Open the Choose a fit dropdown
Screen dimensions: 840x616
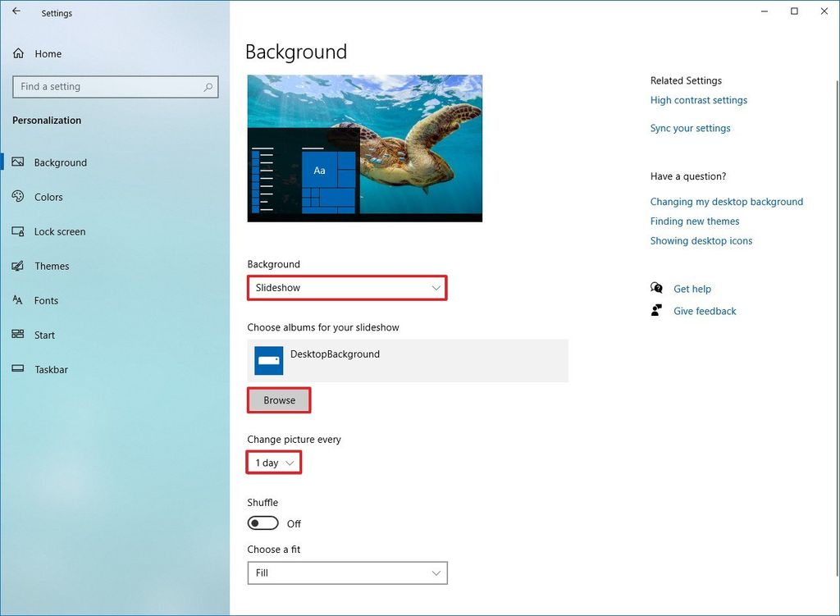click(347, 573)
